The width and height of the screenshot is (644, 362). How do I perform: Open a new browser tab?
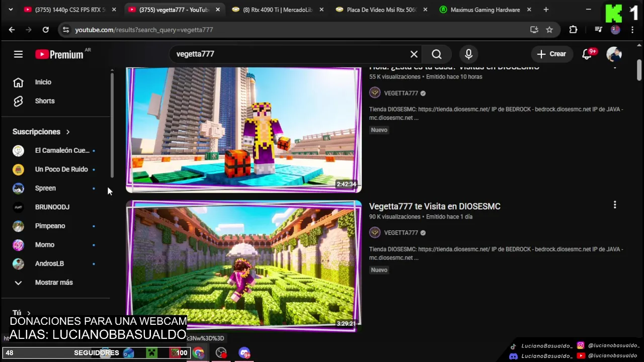pos(546,10)
